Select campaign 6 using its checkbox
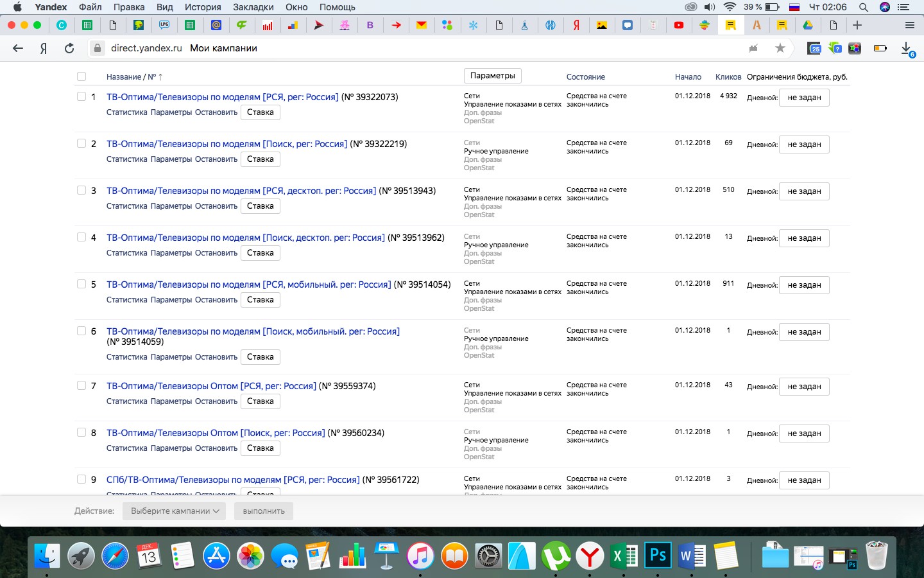Screen dimensions: 924x578 pyautogui.click(x=81, y=331)
